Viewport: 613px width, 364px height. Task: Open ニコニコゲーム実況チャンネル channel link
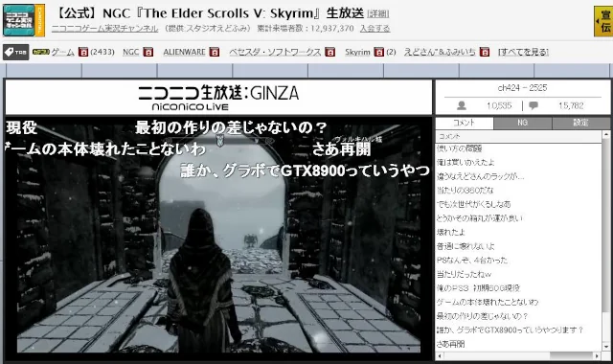104,29
